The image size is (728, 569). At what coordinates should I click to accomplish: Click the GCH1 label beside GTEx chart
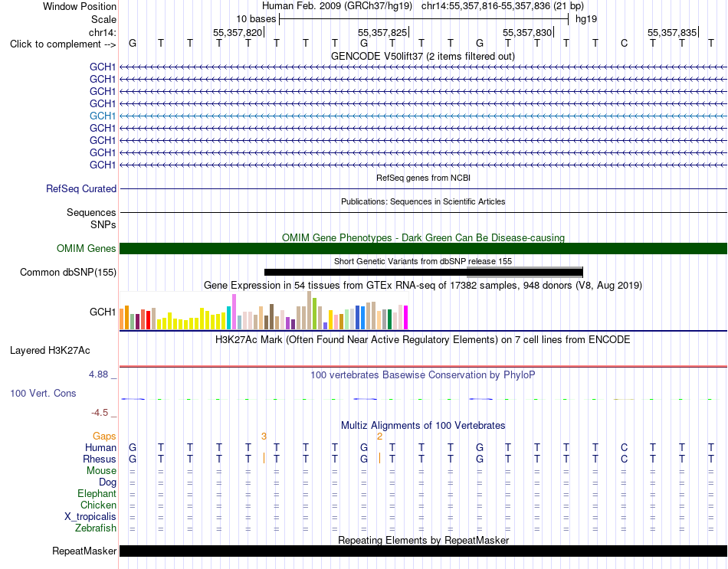click(102, 312)
